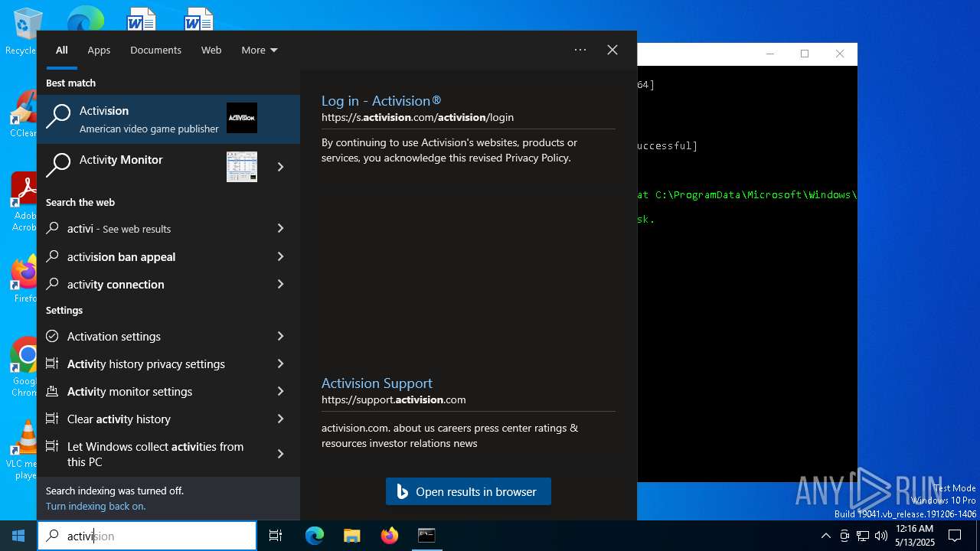Click the Activision logo thumbnail
The image size is (980, 551).
click(242, 118)
